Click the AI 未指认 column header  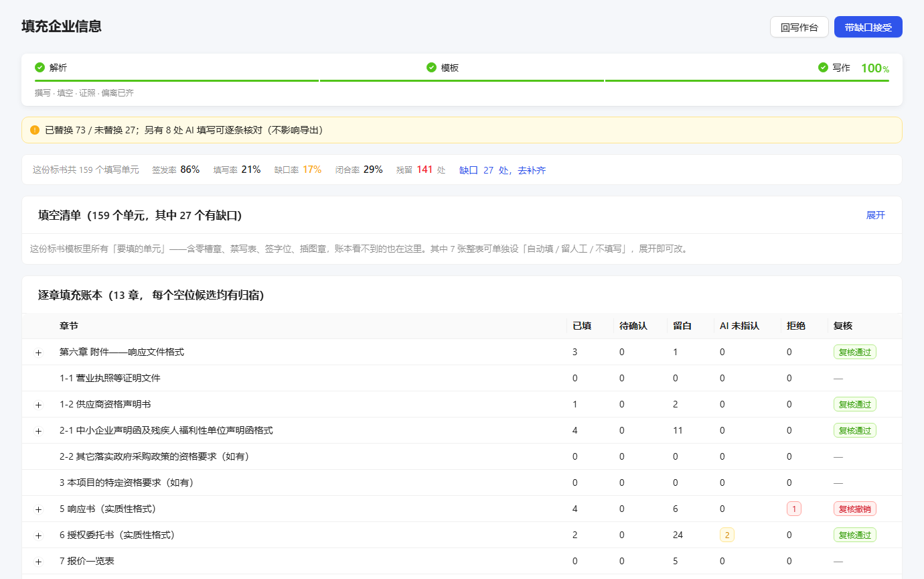[739, 326]
